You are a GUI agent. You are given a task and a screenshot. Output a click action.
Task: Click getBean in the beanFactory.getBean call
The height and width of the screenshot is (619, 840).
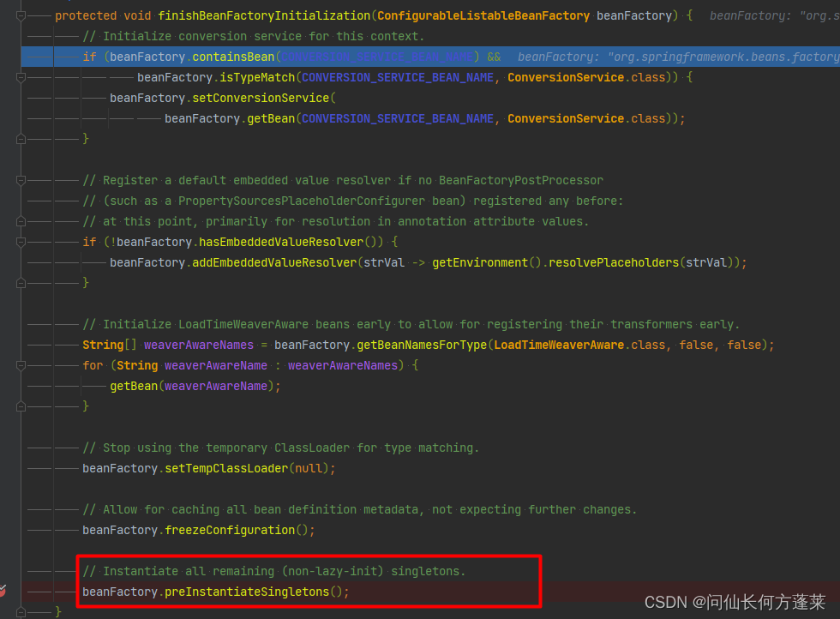[271, 118]
